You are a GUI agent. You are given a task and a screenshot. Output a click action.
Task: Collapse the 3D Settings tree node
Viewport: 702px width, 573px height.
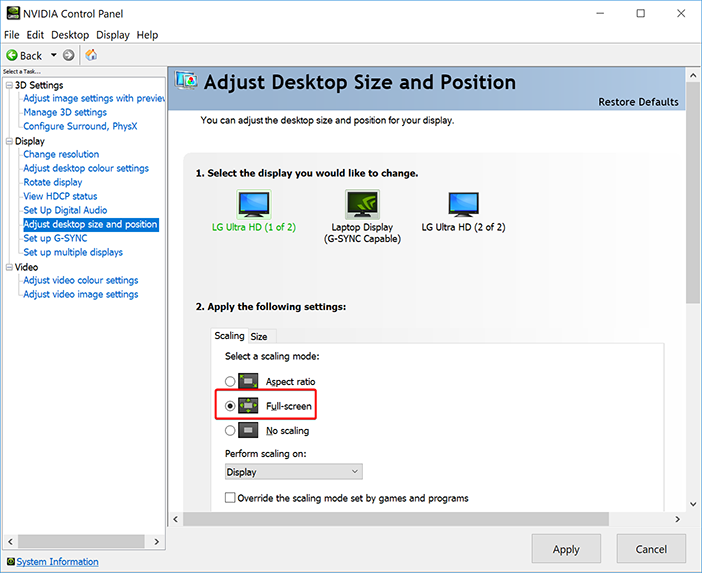(9, 85)
